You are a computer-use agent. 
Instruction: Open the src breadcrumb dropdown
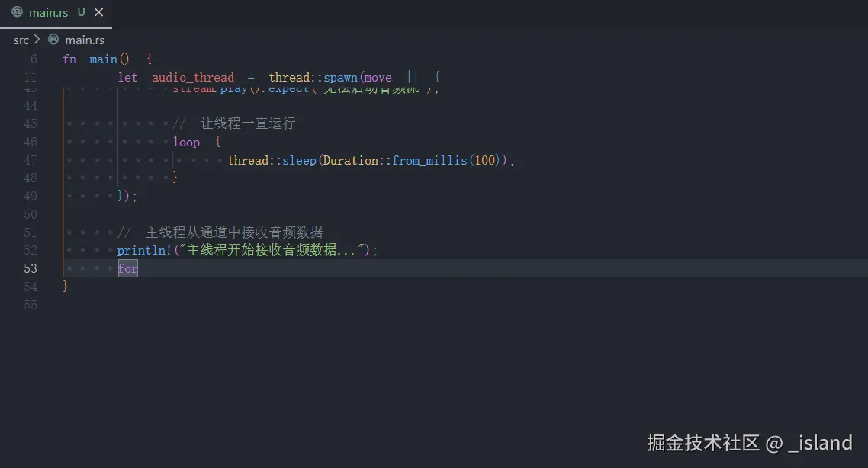pyautogui.click(x=21, y=40)
